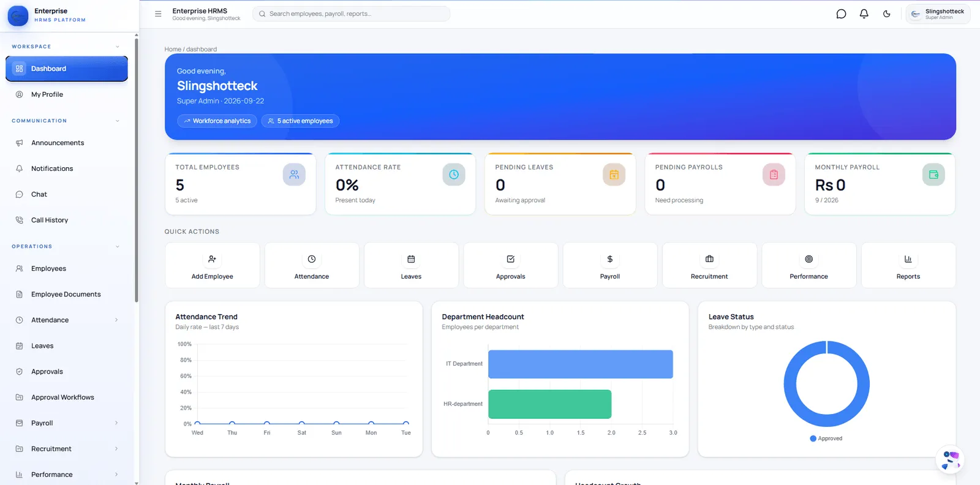Click the search employees input field
The image size is (980, 485).
click(351, 14)
